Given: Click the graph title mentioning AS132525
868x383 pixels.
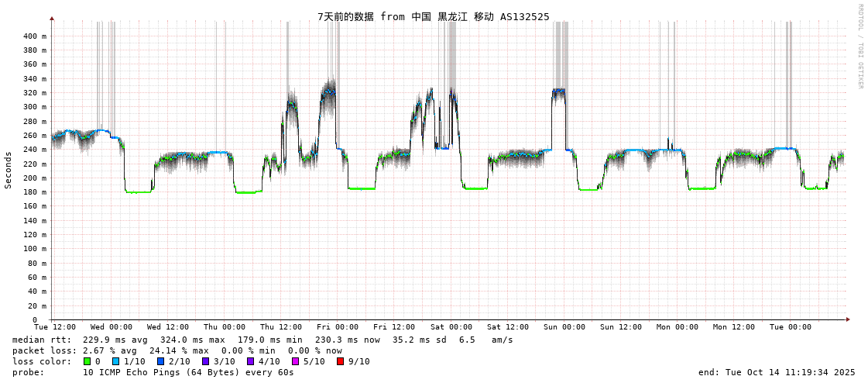Looking at the screenshot, I should click(x=433, y=16).
